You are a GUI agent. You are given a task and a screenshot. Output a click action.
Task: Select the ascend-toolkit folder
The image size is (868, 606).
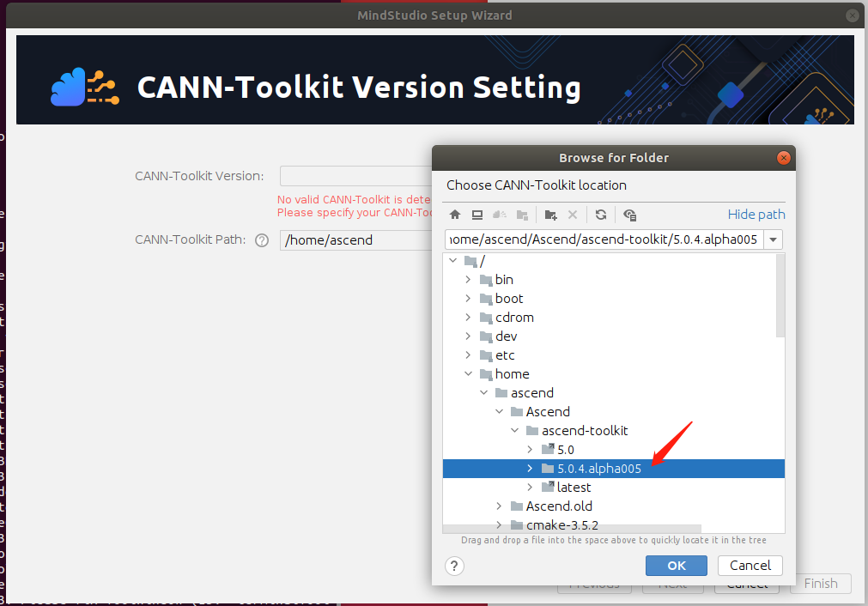pos(613,430)
